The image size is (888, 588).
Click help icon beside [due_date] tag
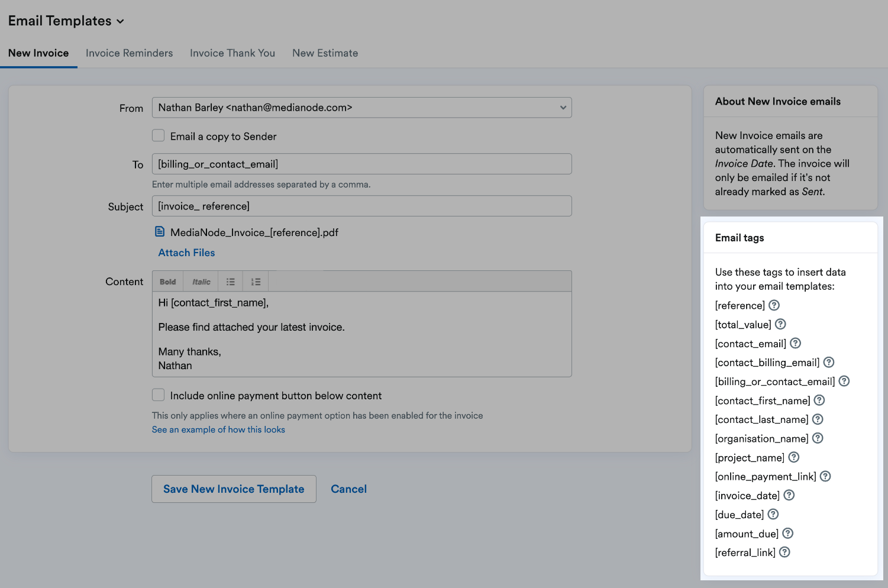coord(773,514)
